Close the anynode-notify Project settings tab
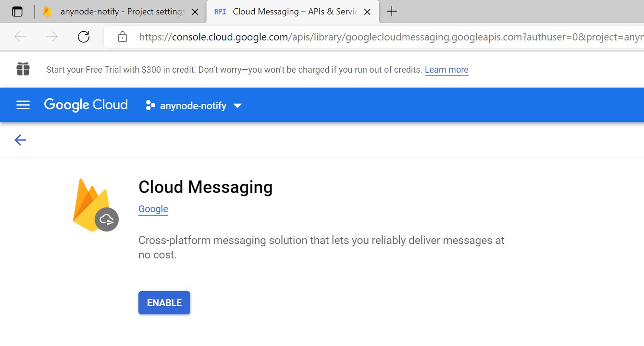Screen dimensions: 644x346 point(195,12)
